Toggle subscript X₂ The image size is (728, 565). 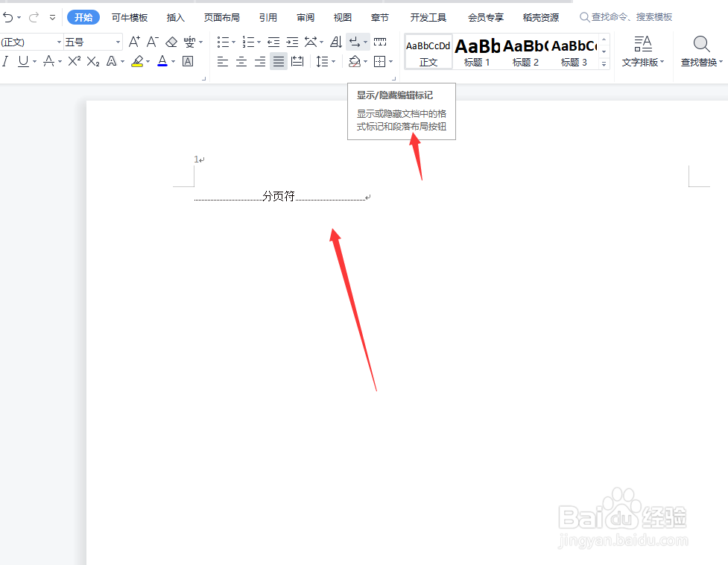click(x=93, y=61)
